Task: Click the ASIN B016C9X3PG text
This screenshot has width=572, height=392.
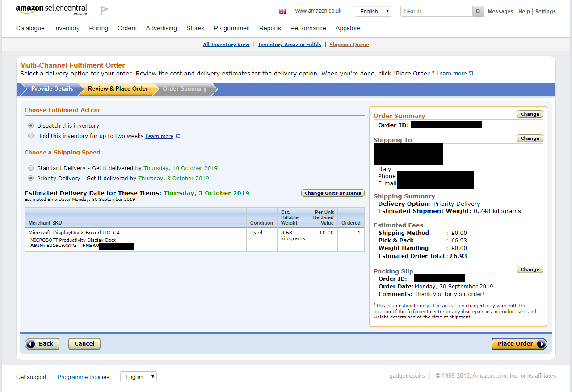Action: [x=53, y=246]
